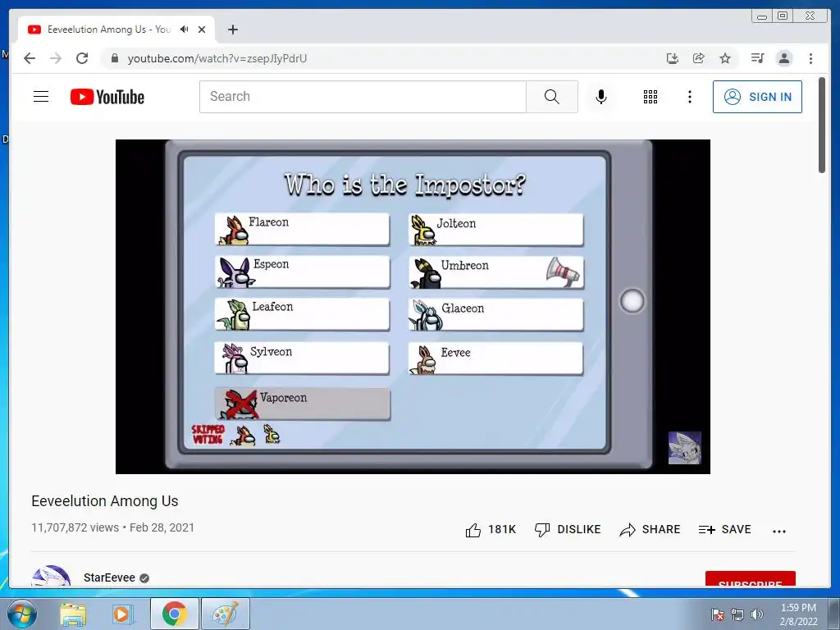Click the channel watermark in the video
Image resolution: width=840 pixels, height=630 pixels.
[x=685, y=448]
